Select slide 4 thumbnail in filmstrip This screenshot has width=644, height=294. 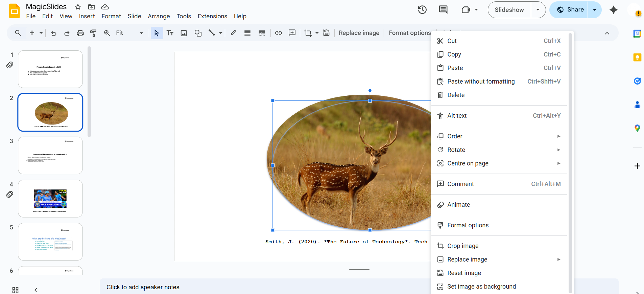click(x=50, y=199)
